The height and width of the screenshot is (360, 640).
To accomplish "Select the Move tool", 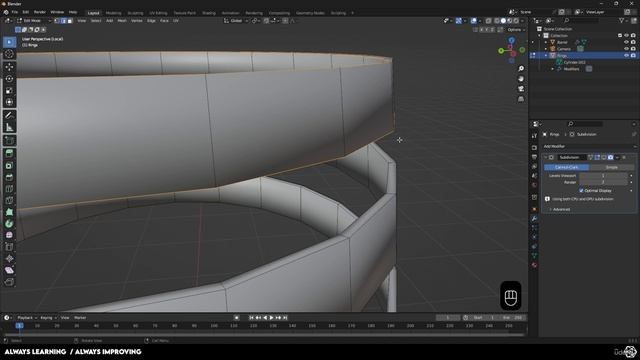I will [x=9, y=67].
